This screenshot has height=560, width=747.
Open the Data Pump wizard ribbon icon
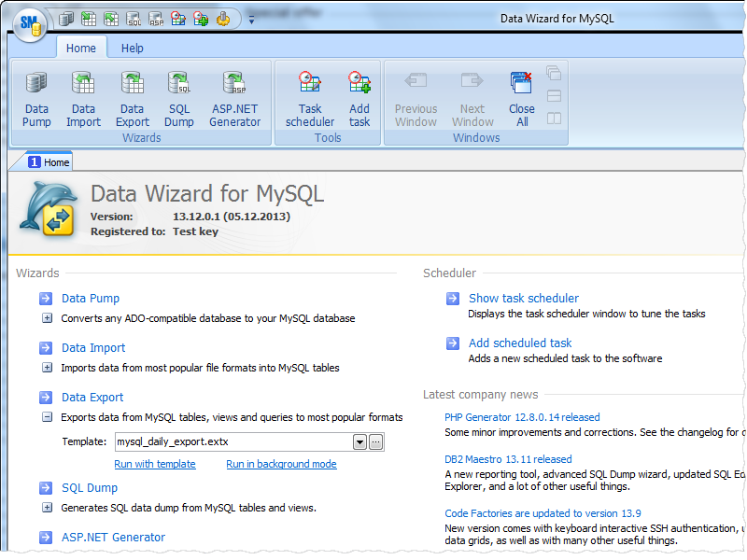pyautogui.click(x=36, y=99)
